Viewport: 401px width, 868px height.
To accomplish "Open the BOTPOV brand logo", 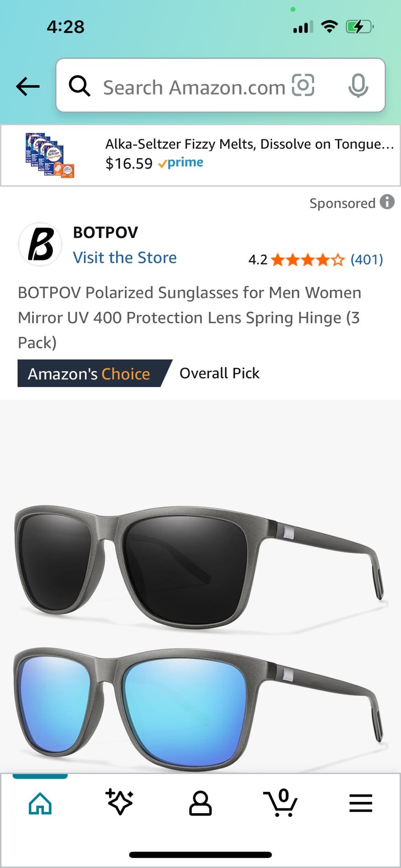I will tap(40, 244).
